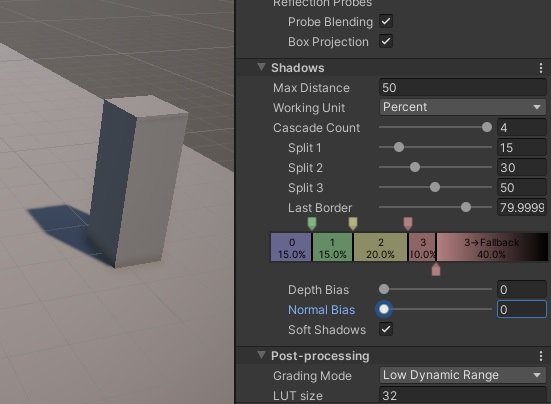Click the Post-processing header text
The width and height of the screenshot is (551, 404).
[x=320, y=356]
